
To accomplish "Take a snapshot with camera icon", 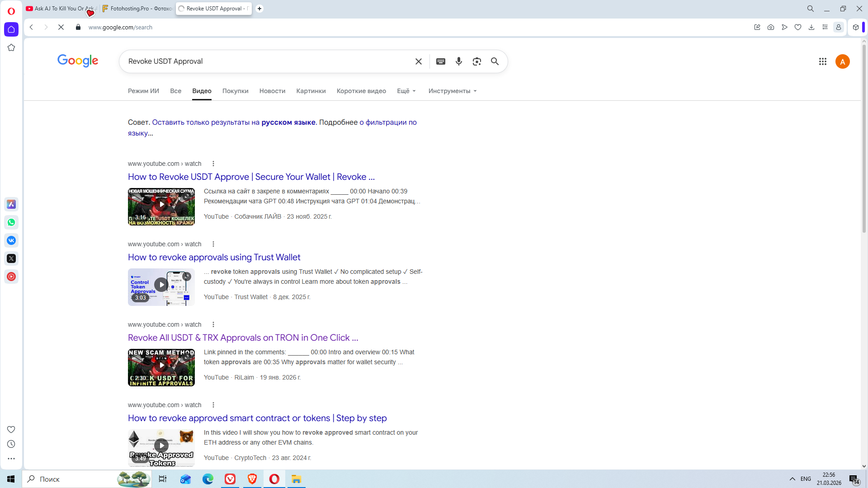I will point(770,27).
